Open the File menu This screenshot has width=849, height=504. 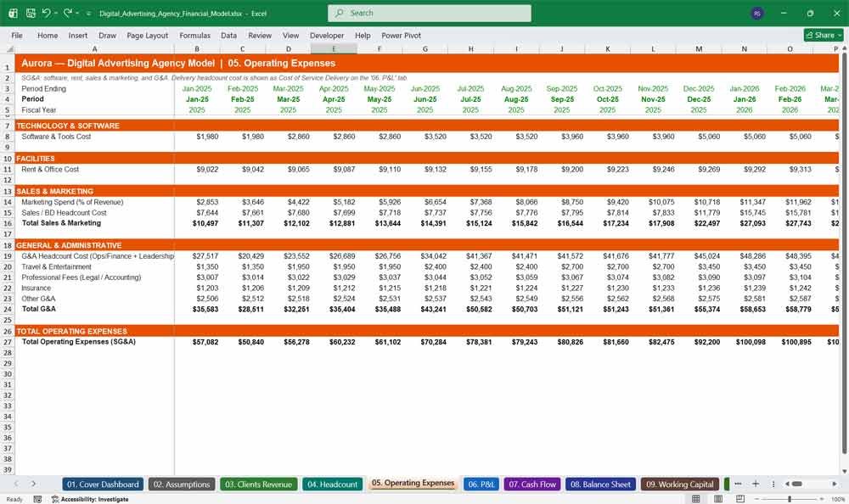[17, 35]
